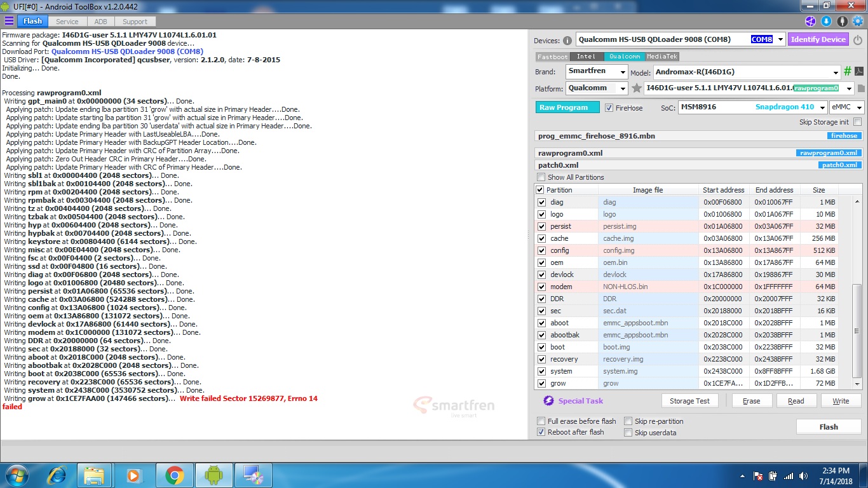The width and height of the screenshot is (868, 488).
Task: Click the Special Task link
Action: pos(581,401)
